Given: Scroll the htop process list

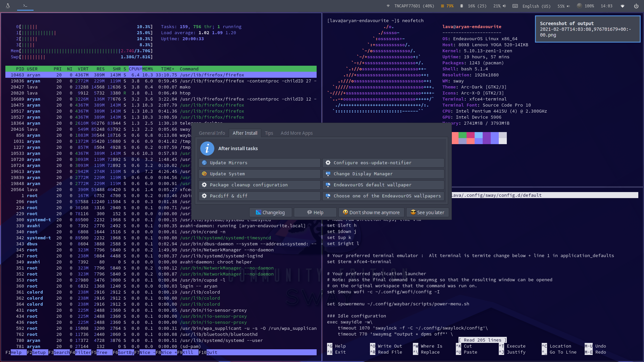Looking at the screenshot, I should tap(161, 212).
